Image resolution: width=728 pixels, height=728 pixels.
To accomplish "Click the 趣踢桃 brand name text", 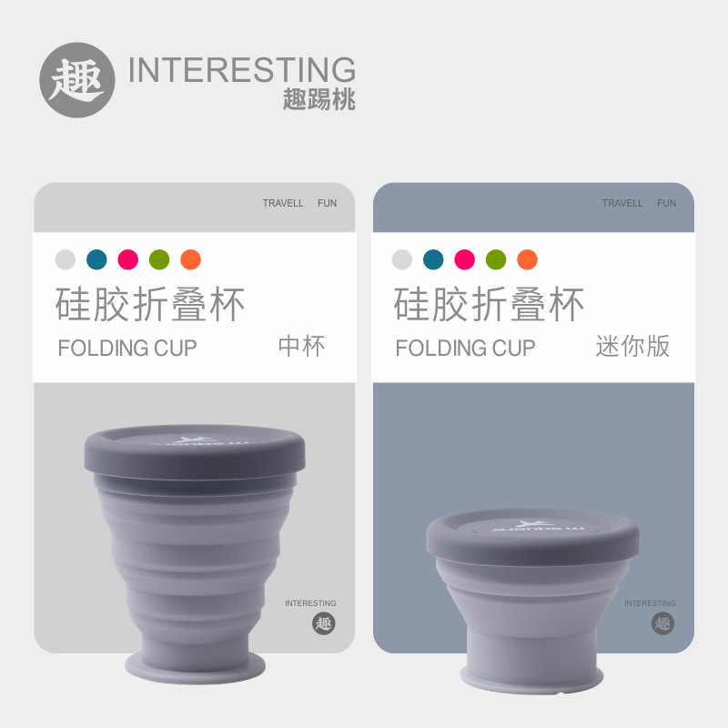I will click(319, 99).
